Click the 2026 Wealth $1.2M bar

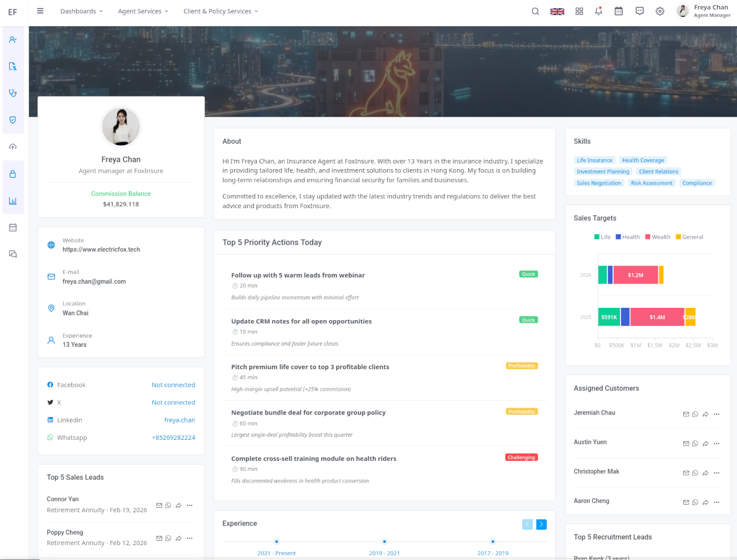(635, 275)
